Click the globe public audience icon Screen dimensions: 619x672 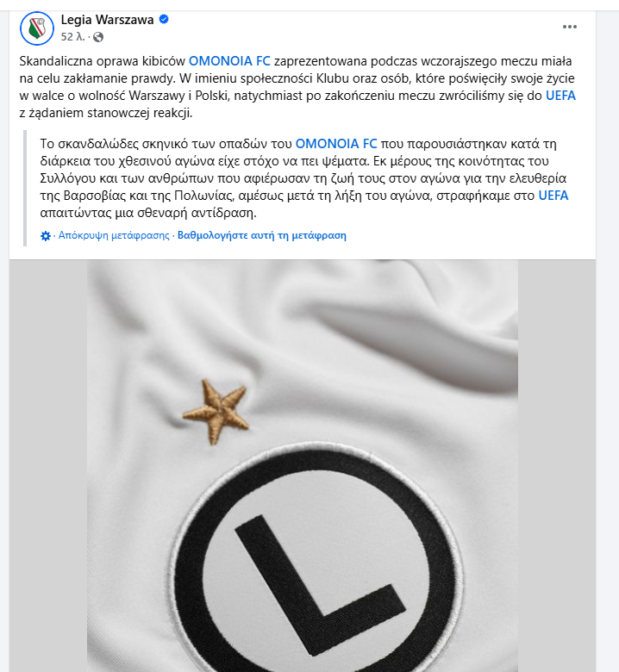(x=98, y=37)
